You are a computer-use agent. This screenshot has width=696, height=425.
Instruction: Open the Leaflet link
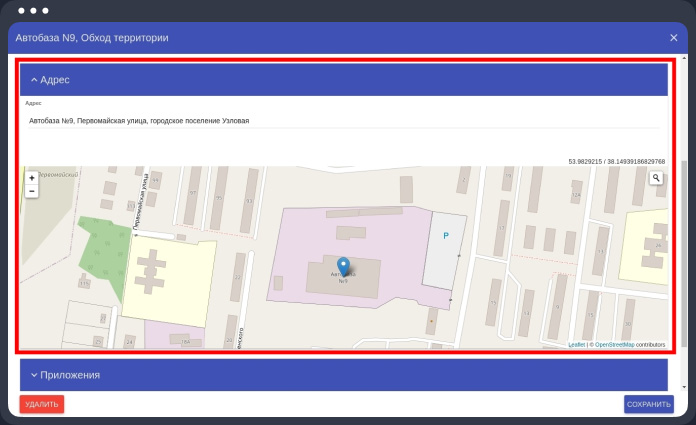point(577,345)
